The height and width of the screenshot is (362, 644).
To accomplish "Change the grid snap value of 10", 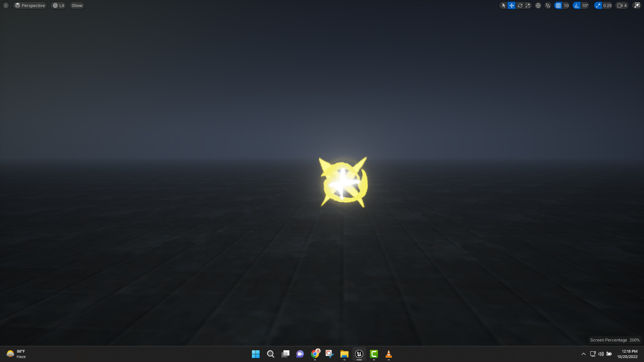I will coord(566,5).
